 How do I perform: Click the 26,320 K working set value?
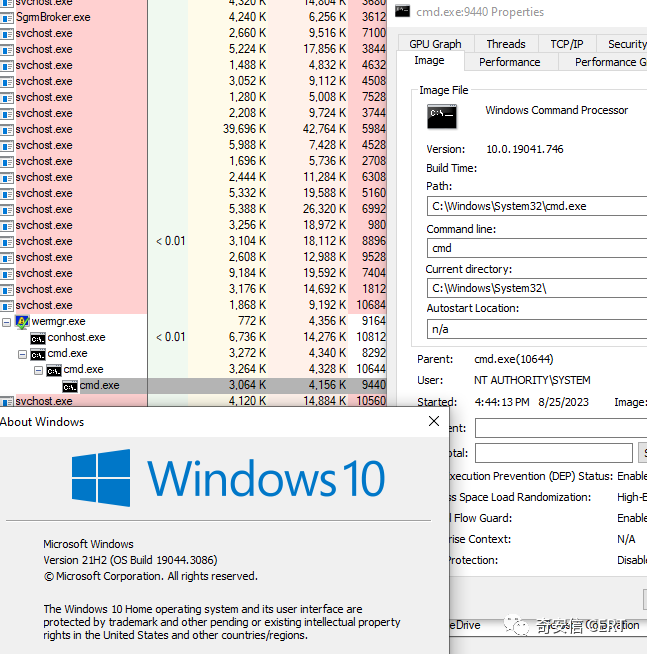point(325,209)
